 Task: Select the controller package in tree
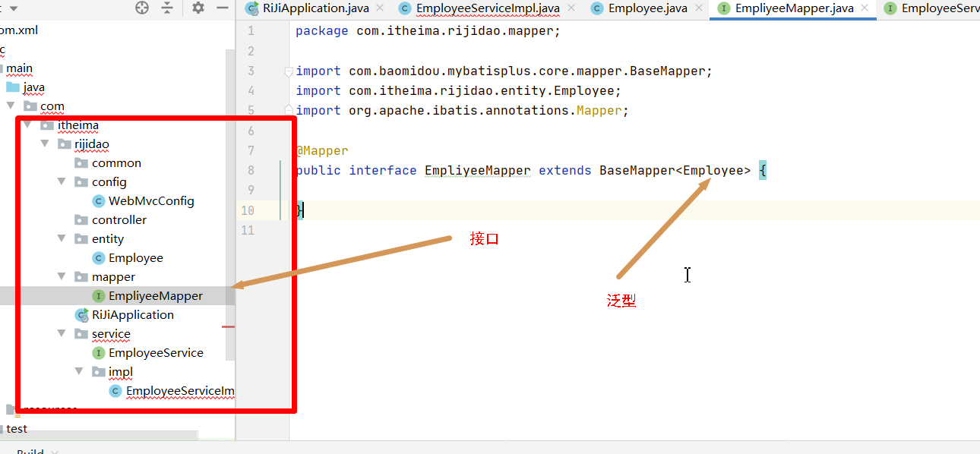click(x=119, y=219)
